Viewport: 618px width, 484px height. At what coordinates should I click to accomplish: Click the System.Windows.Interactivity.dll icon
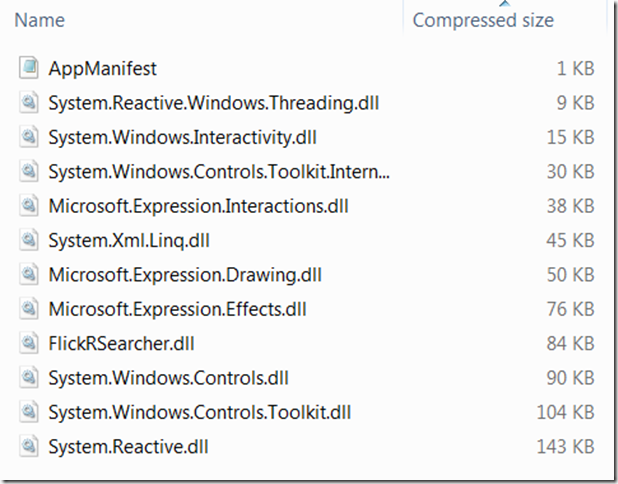[29, 137]
